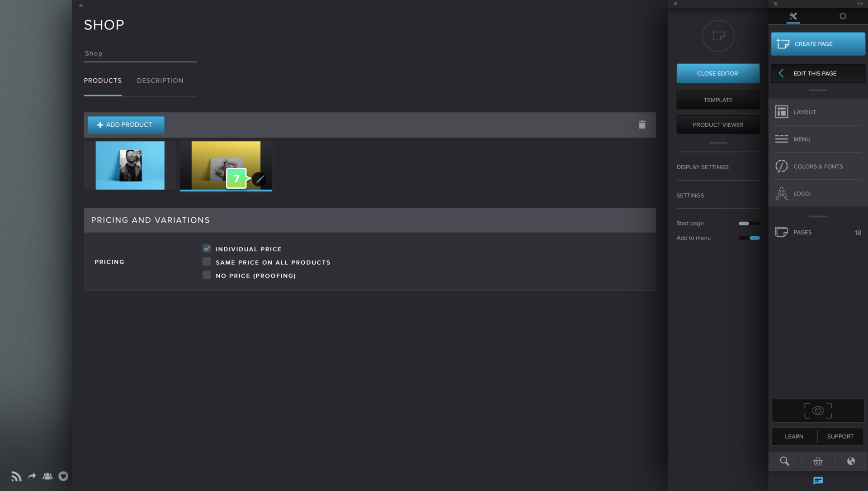Open the Pages icon
This screenshot has width=868, height=491.
point(782,232)
